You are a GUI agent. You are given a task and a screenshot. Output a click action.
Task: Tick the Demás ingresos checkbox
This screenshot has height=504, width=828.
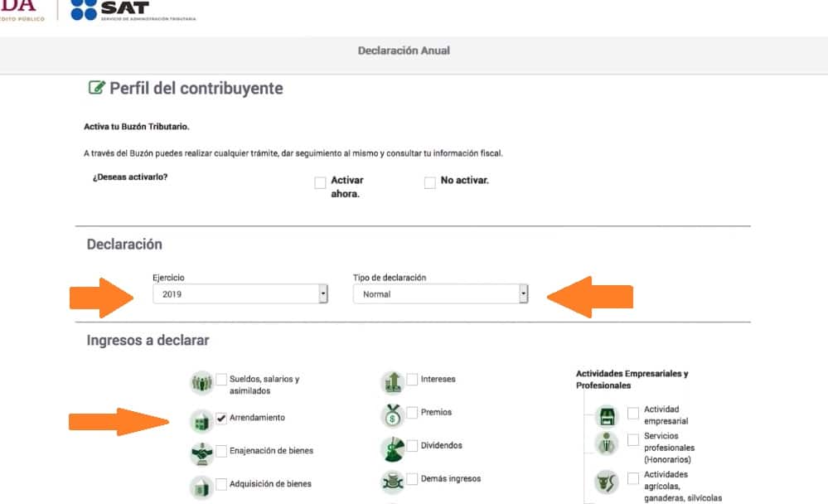pos(412,479)
